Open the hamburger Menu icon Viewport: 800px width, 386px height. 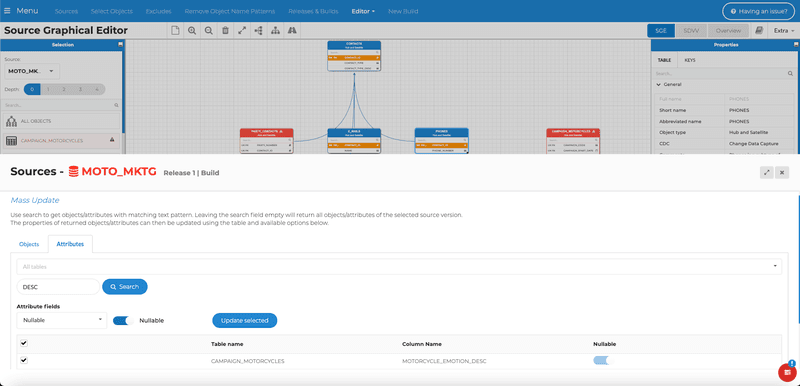point(7,11)
